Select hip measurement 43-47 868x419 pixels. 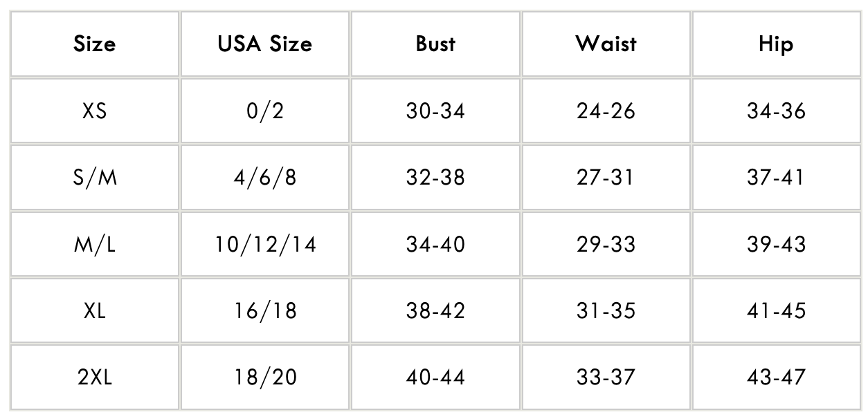click(776, 377)
